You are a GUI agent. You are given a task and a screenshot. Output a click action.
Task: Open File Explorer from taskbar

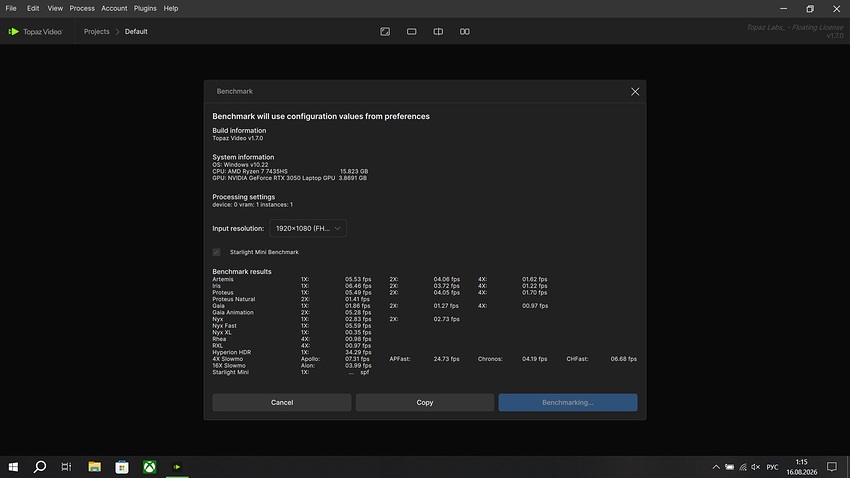click(94, 467)
